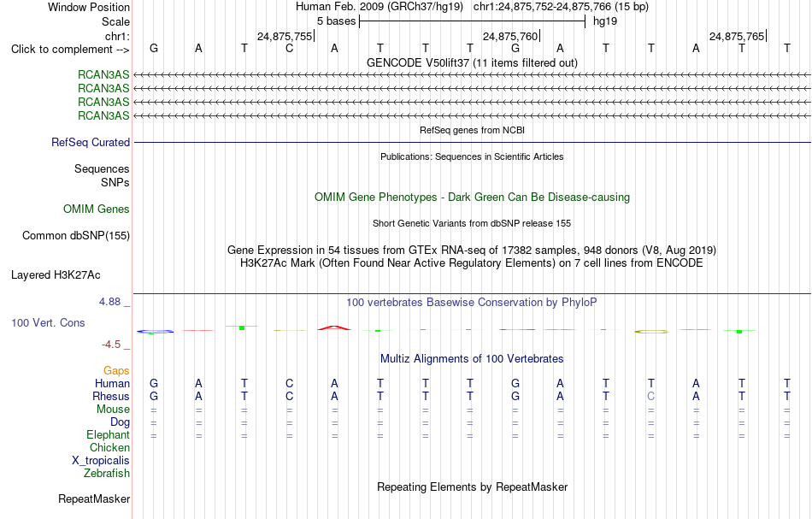The image size is (812, 519).
Task: Click the black scale bar line
Action: click(472, 21)
